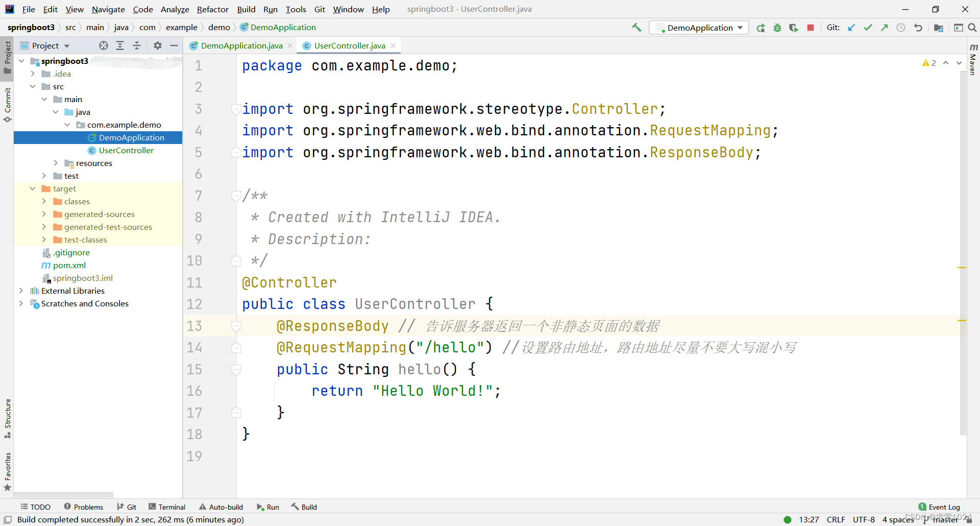Click the Build Project hammer icon
The width and height of the screenshot is (980, 526).
coord(636,28)
